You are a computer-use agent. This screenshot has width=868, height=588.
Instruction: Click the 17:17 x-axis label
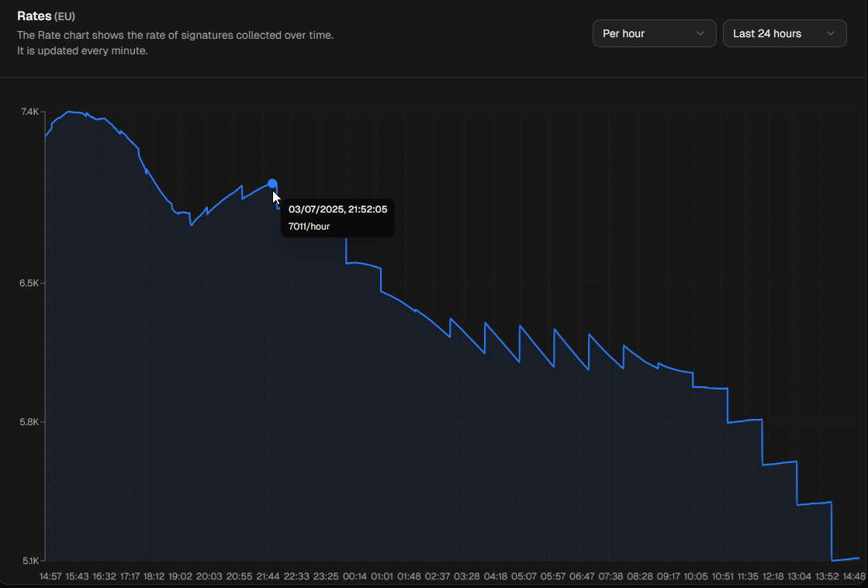click(130, 576)
